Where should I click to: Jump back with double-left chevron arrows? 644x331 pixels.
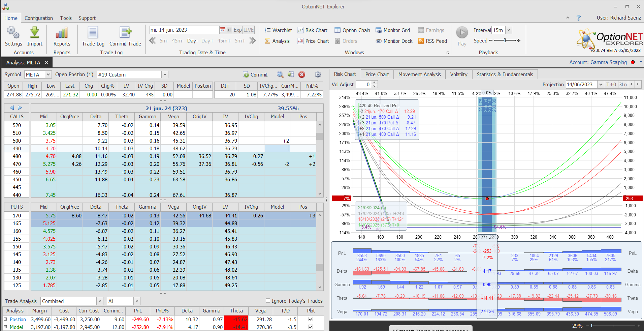153,41
